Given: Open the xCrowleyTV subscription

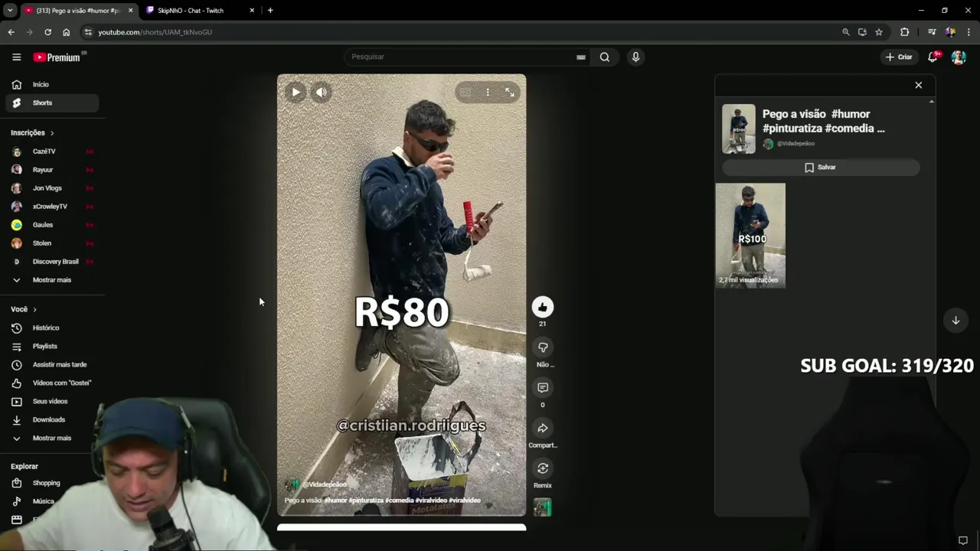Looking at the screenshot, I should tap(52, 207).
